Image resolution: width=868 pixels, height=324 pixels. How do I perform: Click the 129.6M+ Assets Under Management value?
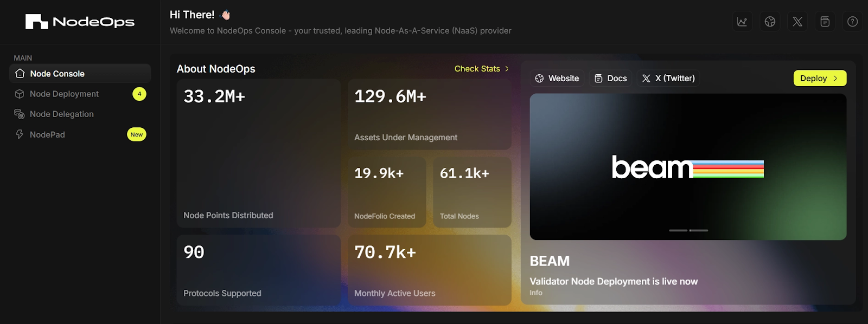[x=390, y=96]
